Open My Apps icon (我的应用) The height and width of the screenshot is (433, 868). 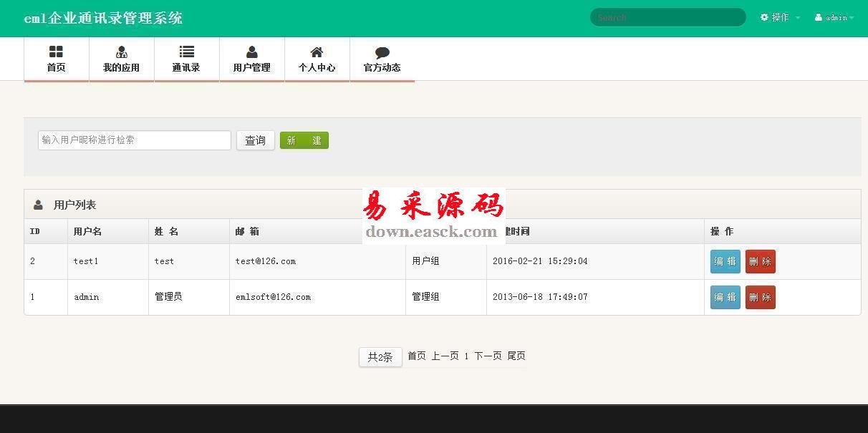121,52
